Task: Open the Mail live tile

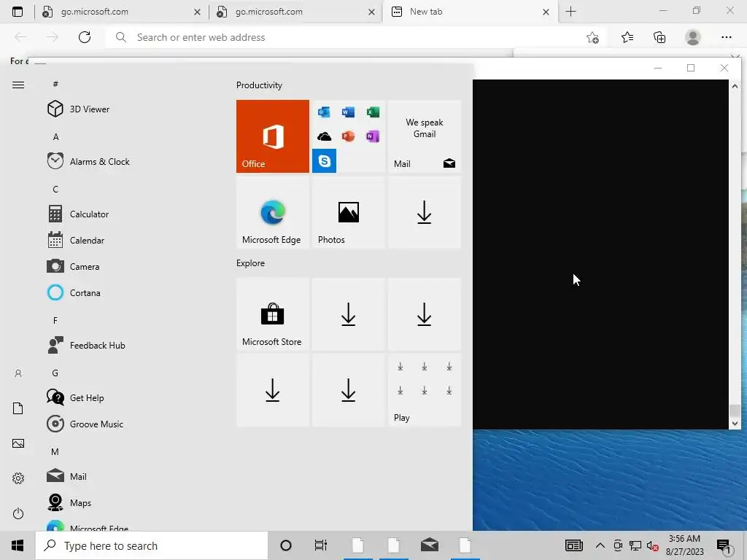Action: (x=425, y=136)
